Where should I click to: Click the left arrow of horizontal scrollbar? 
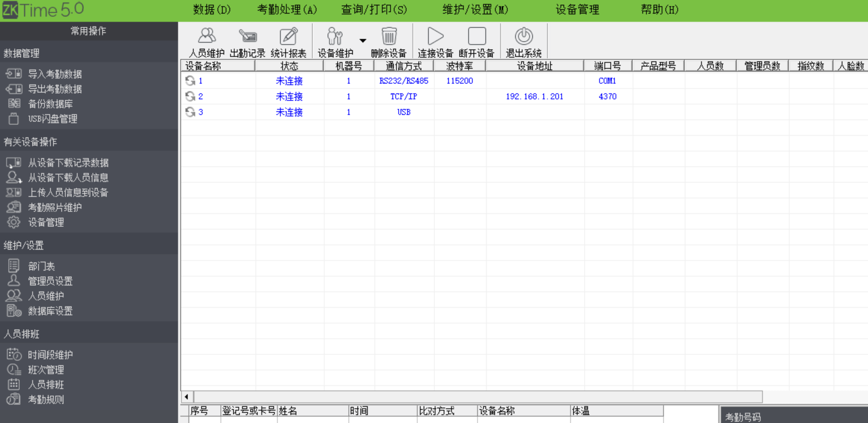186,397
